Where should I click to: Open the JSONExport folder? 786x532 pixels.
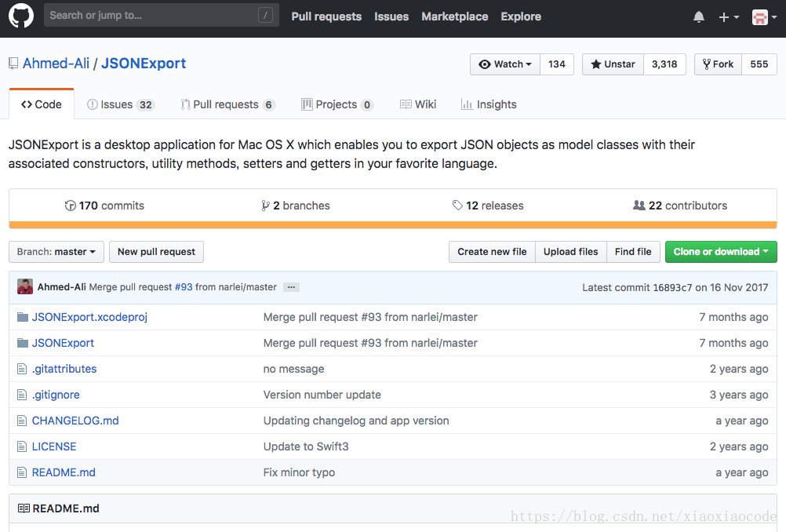[64, 343]
